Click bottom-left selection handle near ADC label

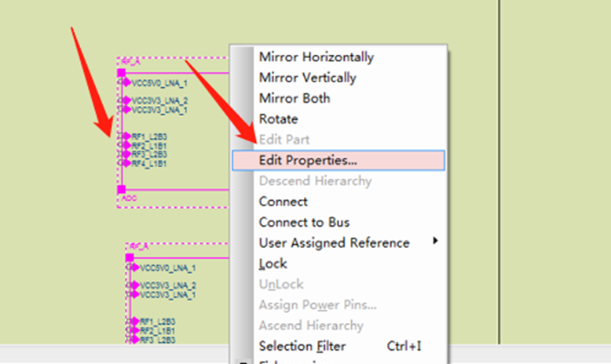tap(121, 190)
